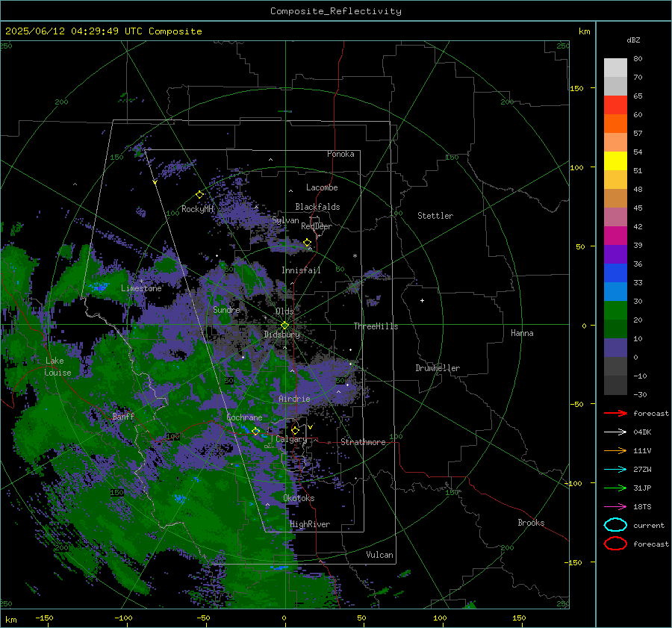Click the Stettler label
Viewport: 672px width, 628px height.
(x=435, y=216)
